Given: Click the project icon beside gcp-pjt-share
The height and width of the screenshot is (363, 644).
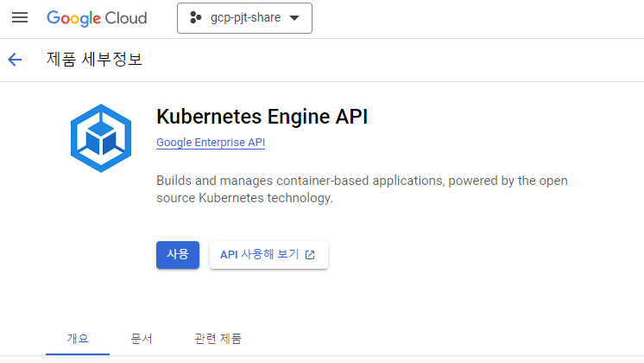Looking at the screenshot, I should 195,17.
